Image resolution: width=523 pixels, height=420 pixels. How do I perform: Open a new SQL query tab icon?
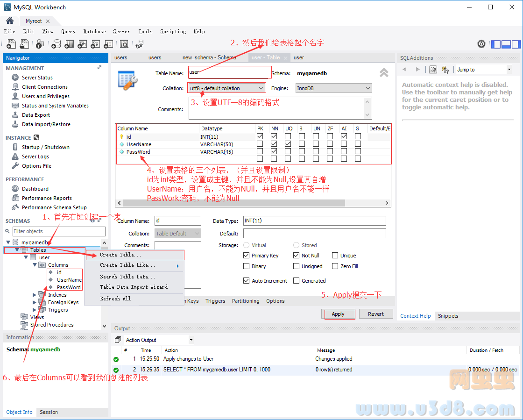click(11, 44)
